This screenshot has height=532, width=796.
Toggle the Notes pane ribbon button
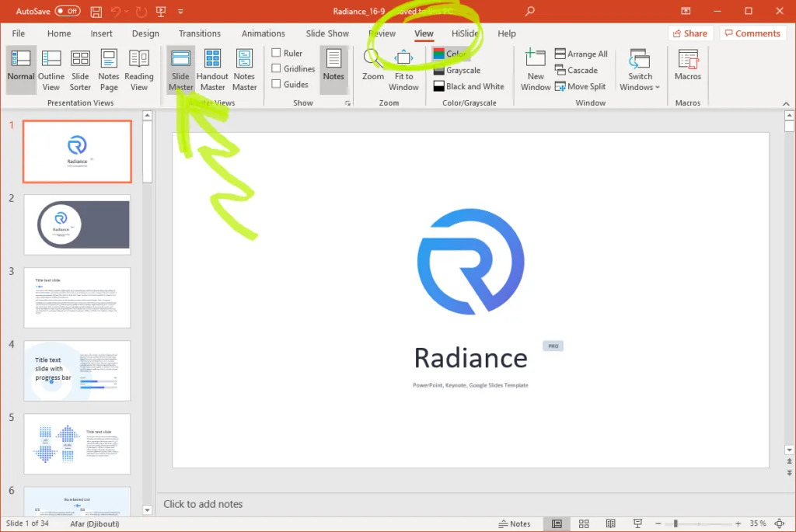[x=333, y=69]
